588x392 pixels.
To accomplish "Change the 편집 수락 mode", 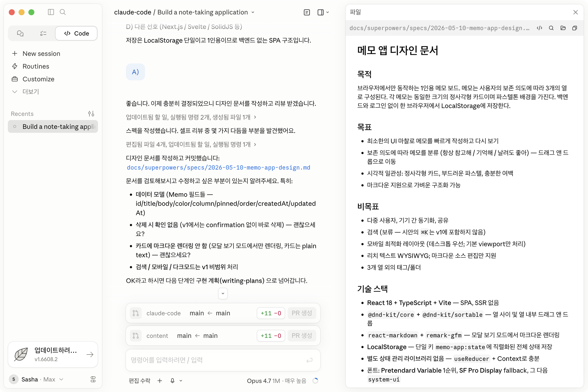I will (139, 380).
